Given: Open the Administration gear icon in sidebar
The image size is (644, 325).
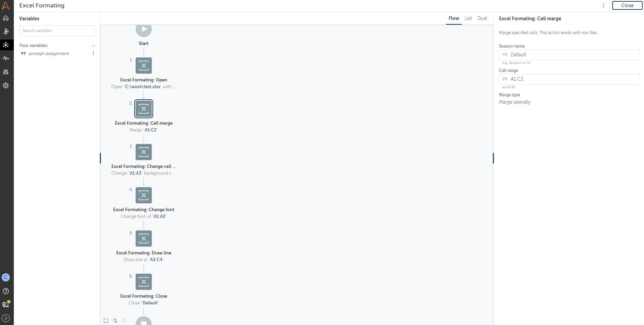Looking at the screenshot, I should pyautogui.click(x=6, y=85).
